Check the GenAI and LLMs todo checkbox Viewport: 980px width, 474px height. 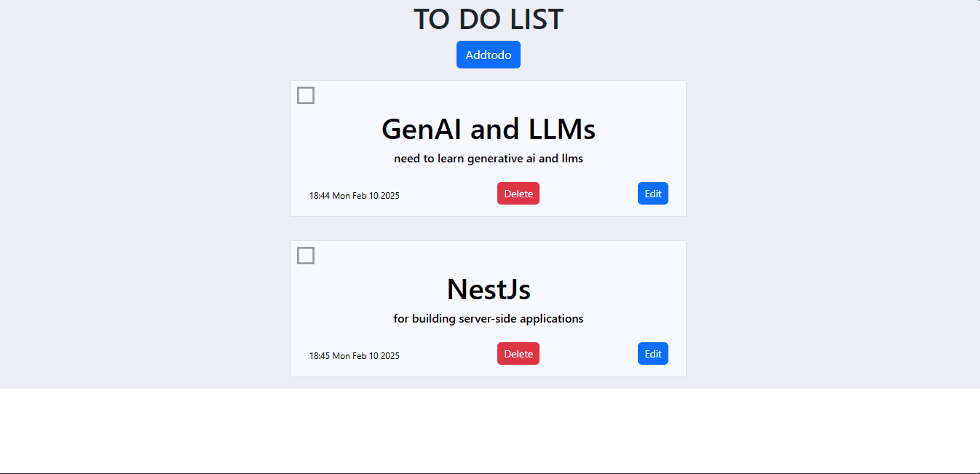tap(306, 95)
